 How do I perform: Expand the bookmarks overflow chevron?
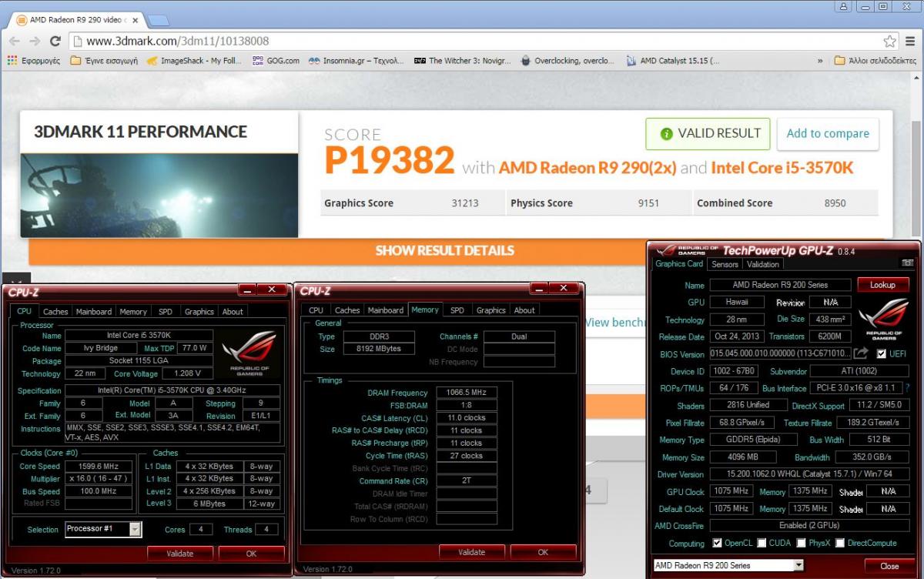(x=820, y=60)
